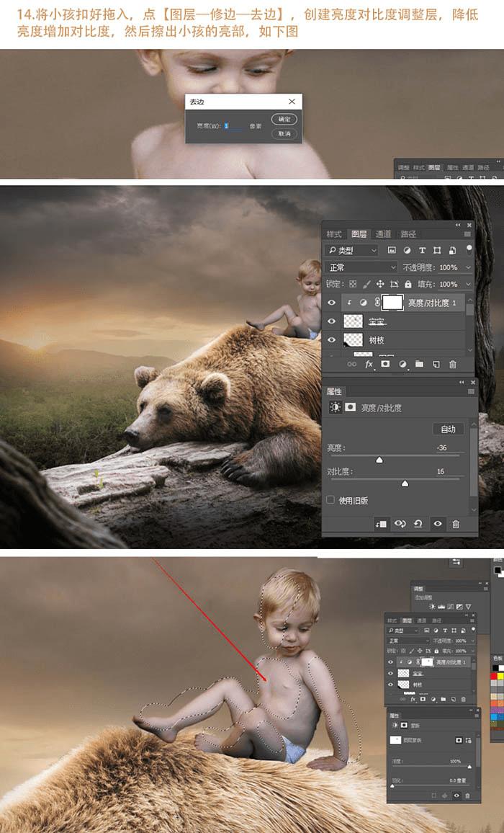The height and width of the screenshot is (833, 504).
Task: Hide 树枝 layer in large Layers panel
Action: click(x=331, y=339)
